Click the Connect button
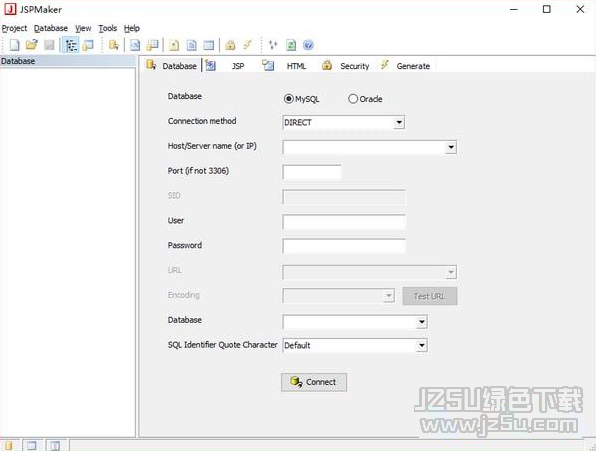 point(314,382)
